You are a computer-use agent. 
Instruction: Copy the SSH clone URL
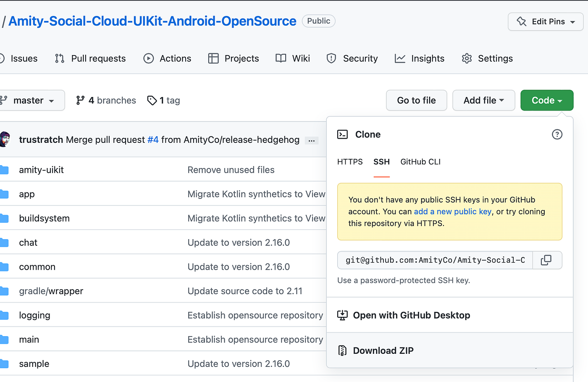(x=546, y=260)
